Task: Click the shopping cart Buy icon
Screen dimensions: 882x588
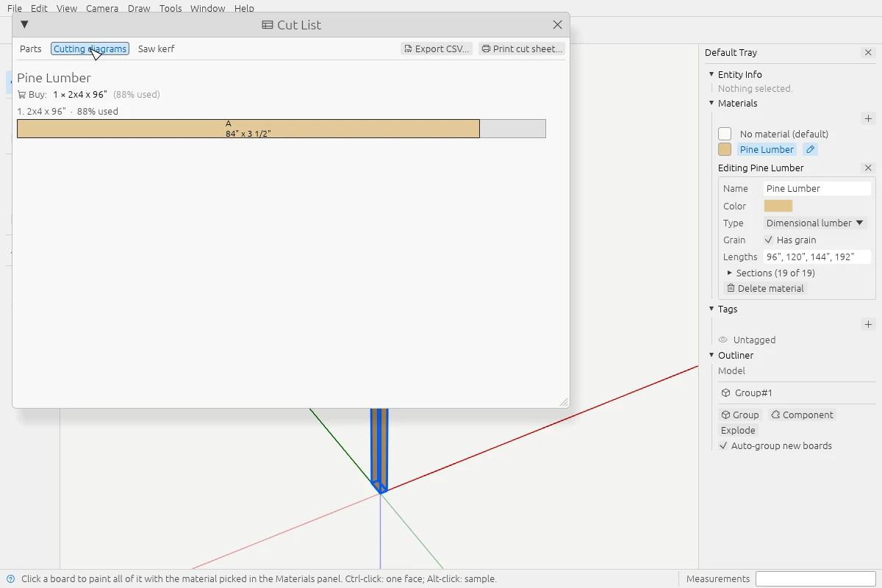Action: coord(21,94)
